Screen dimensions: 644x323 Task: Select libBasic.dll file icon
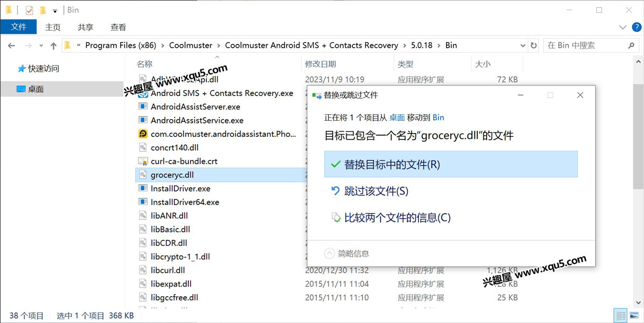pyautogui.click(x=143, y=229)
